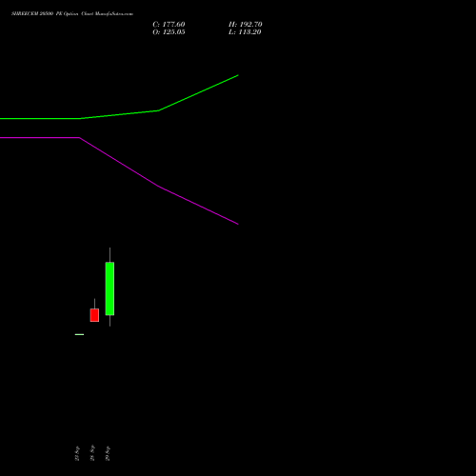Select the open value O: 125.05

(169, 32)
